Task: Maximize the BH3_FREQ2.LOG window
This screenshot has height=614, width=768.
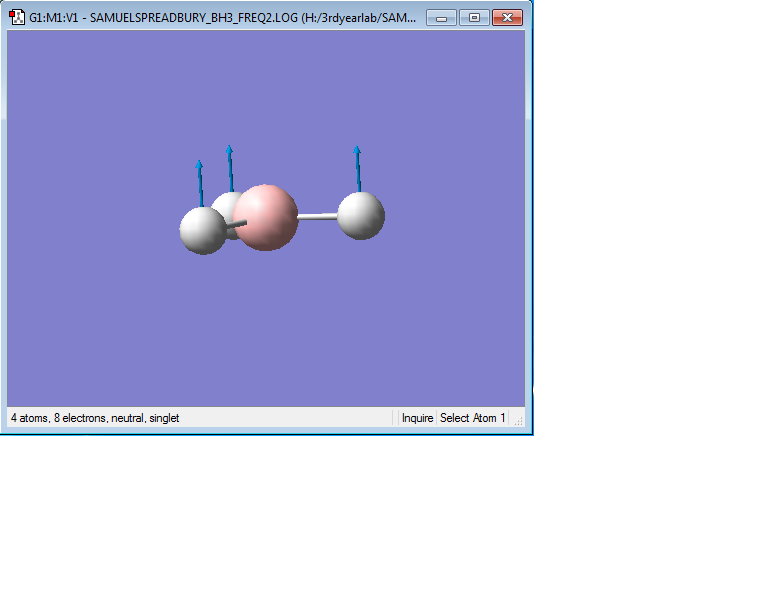Action: pyautogui.click(x=474, y=18)
